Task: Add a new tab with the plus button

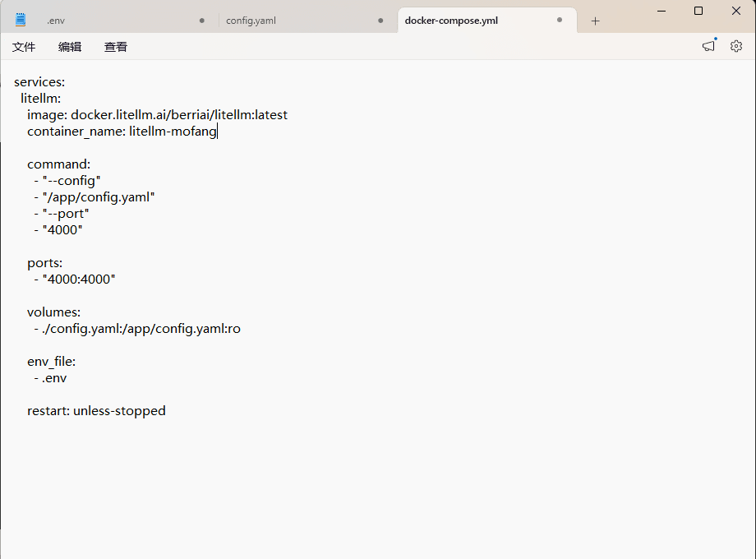Action: tap(596, 21)
